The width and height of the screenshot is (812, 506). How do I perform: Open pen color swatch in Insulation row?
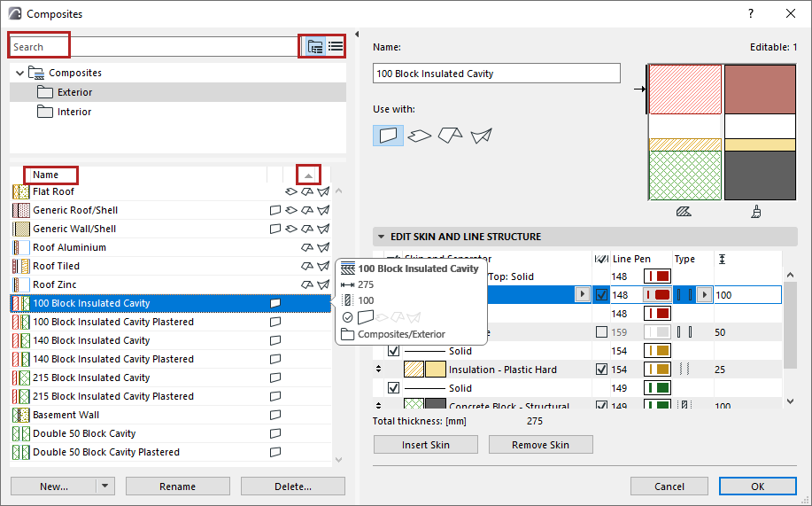click(x=657, y=370)
